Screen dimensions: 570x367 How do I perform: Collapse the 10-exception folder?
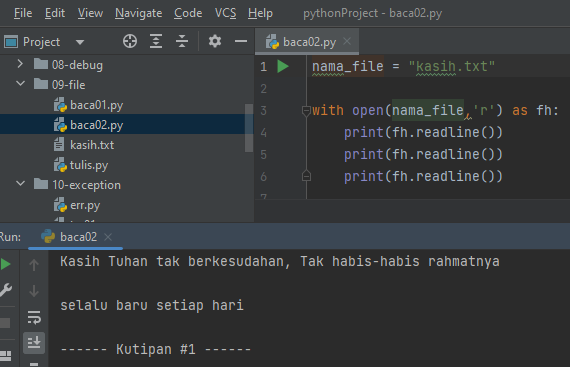click(21, 184)
